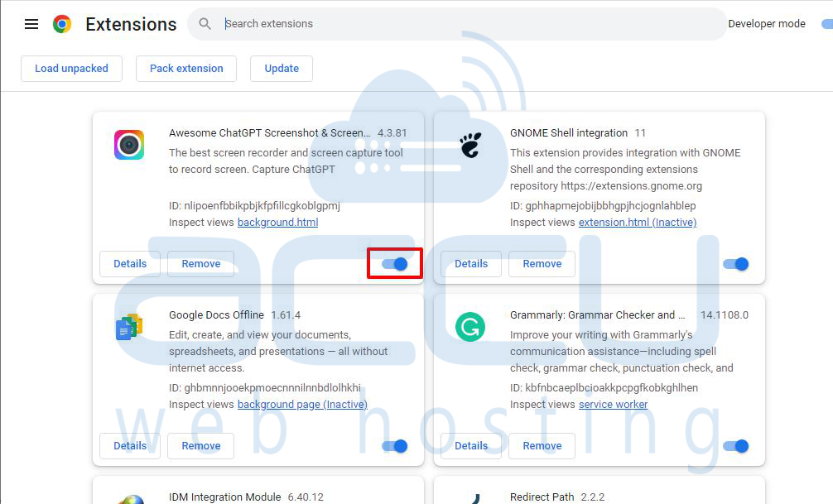Remove Awesome ChatGPT Screenshot extension
This screenshot has height=504, width=833.
click(201, 264)
